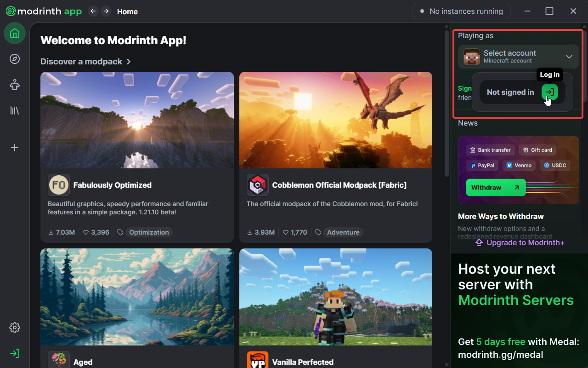Click the Cobblemon download count icon
Screen dimensions: 588x368
coord(250,232)
